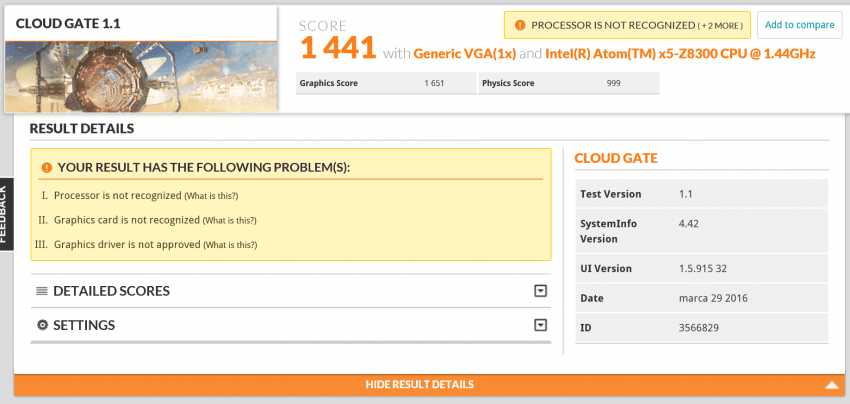Click Your result has the following problems heading
This screenshot has width=850, height=404.
click(204, 168)
